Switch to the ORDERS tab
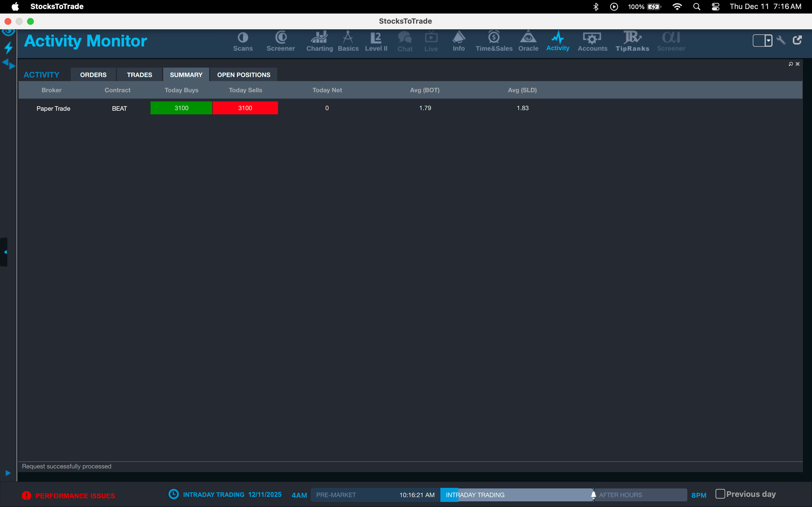The width and height of the screenshot is (812, 507). click(93, 75)
